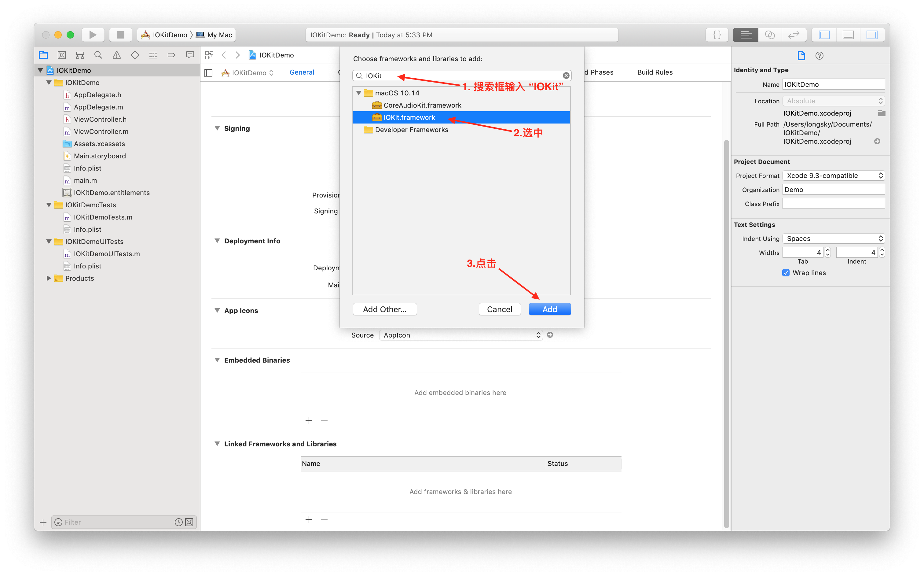The image size is (924, 576).
Task: Switch to the Assistant editor icon
Action: [770, 35]
